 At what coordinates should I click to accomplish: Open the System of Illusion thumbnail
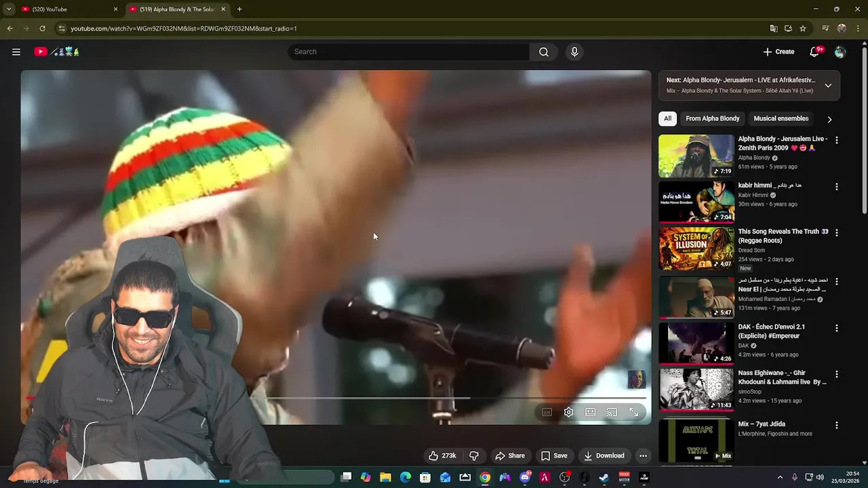coord(696,248)
